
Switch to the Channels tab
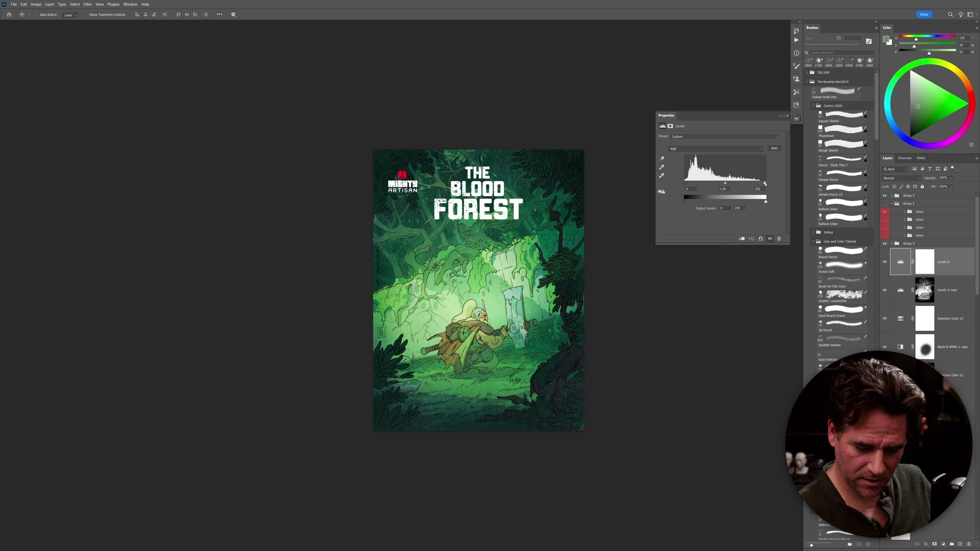904,158
